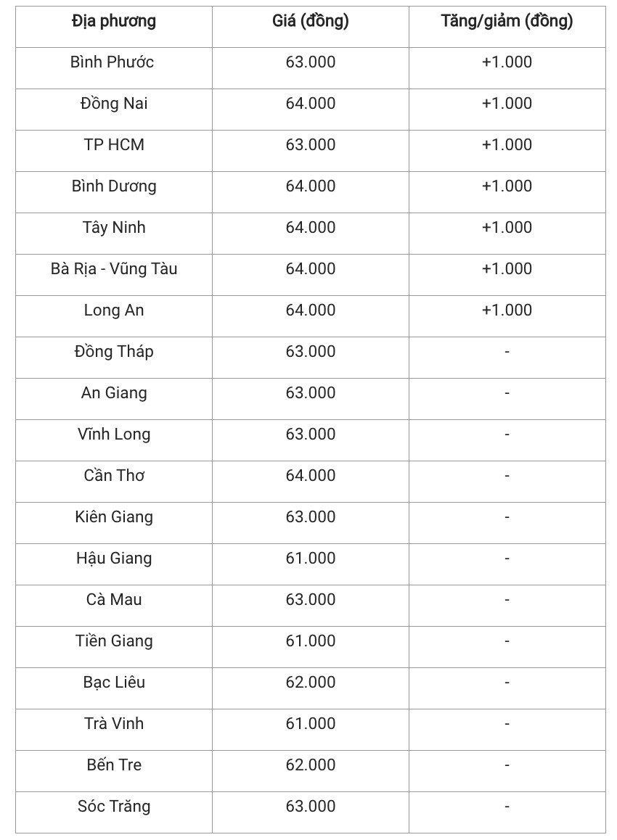Select the Vĩnh Long locality cell
617x840 pixels.
coord(114,435)
